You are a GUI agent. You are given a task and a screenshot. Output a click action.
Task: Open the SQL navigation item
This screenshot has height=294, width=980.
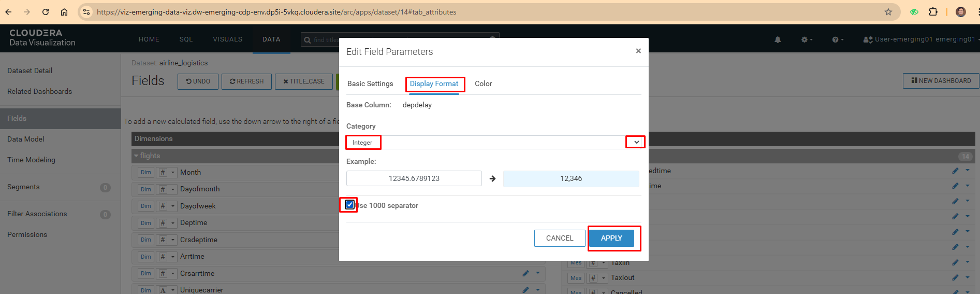click(x=186, y=39)
